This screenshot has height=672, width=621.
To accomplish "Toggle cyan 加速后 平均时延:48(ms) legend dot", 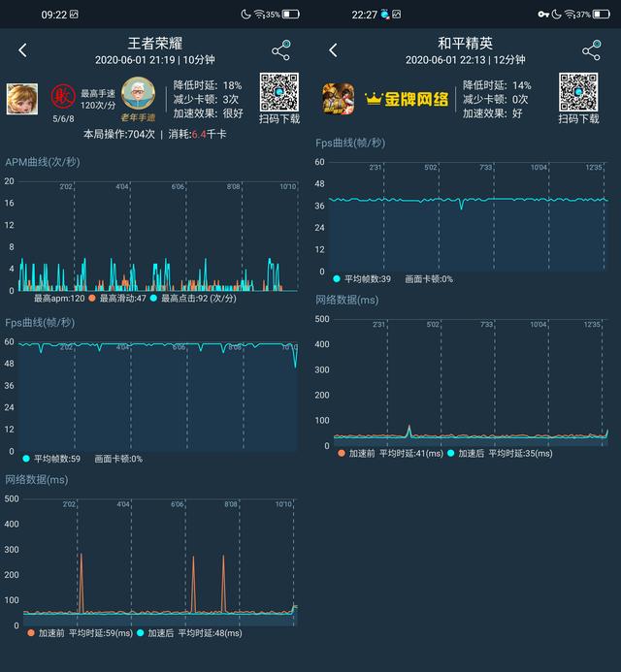I will coord(141,633).
